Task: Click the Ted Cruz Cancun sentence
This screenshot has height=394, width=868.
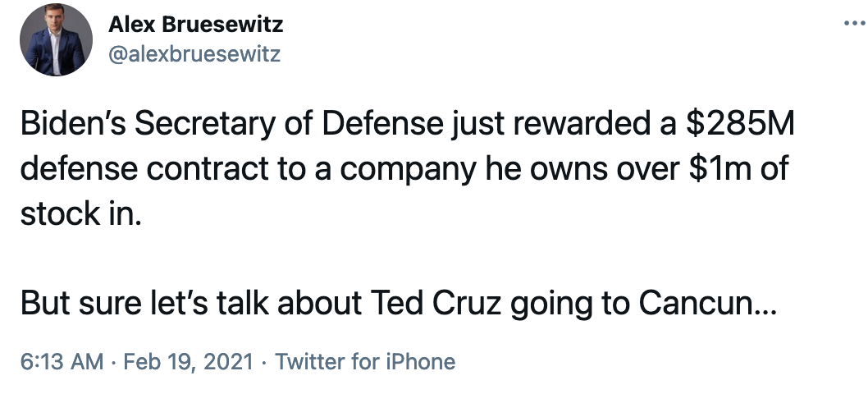Action: click(x=399, y=303)
